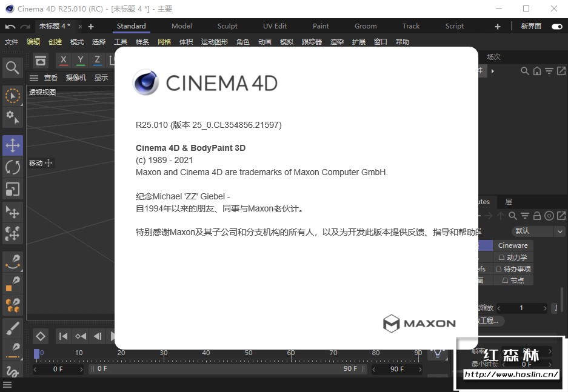Pop out the Attribute Manager window
This screenshot has height=392, width=568.
(561, 216)
